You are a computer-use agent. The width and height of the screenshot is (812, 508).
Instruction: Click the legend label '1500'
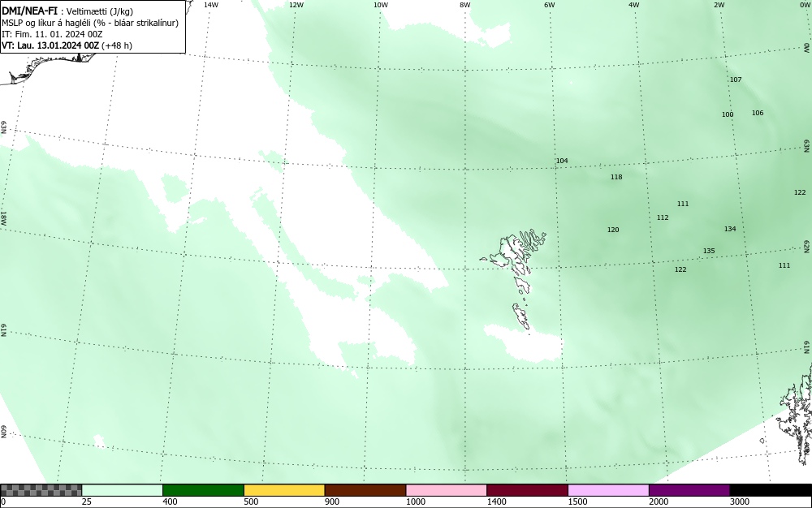[x=577, y=502]
